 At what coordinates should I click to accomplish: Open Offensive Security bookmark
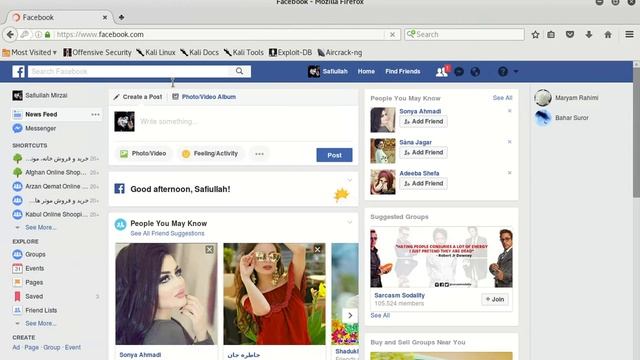tap(98, 52)
